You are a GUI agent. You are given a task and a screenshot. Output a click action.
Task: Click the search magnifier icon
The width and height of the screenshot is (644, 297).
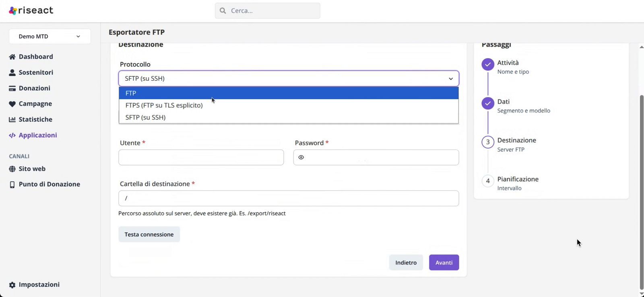click(x=223, y=11)
